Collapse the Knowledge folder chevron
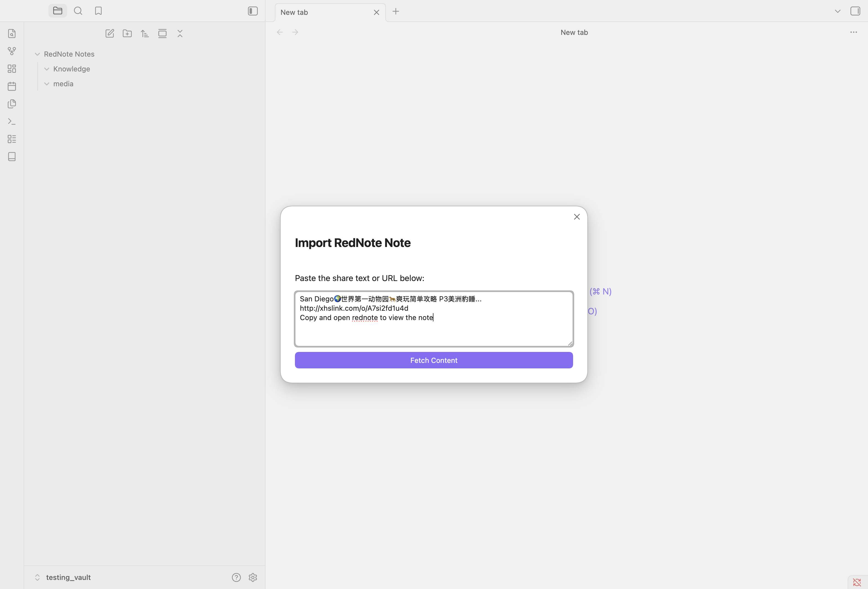 (x=47, y=69)
